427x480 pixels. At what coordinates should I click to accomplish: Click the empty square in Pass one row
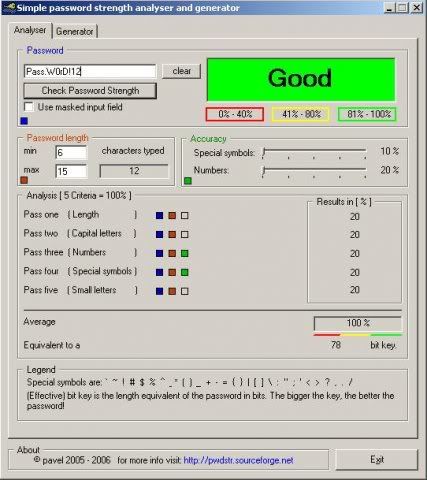click(x=185, y=216)
